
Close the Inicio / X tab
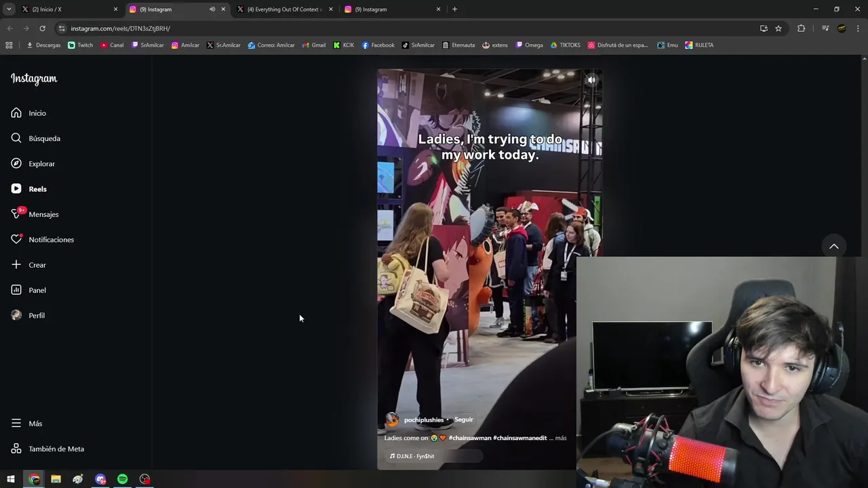click(115, 9)
